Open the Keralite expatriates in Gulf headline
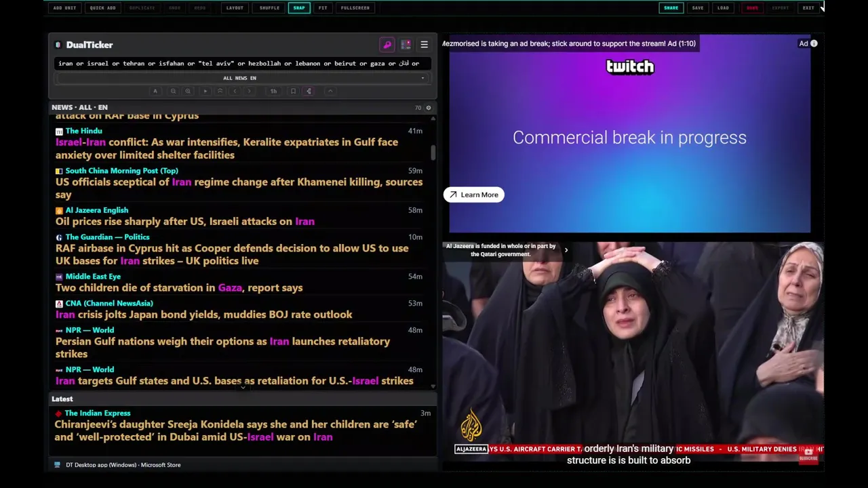This screenshot has height=488, width=868. tap(226, 148)
